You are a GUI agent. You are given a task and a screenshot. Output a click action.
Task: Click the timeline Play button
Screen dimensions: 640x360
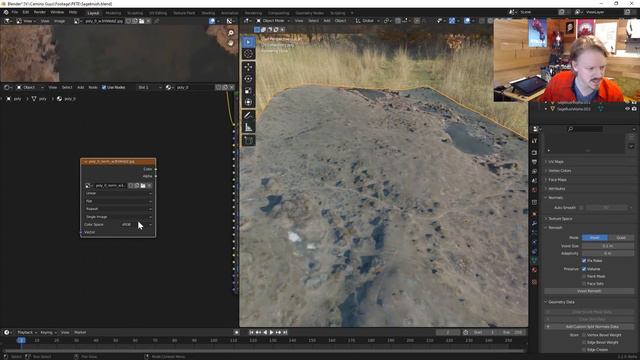pyautogui.click(x=271, y=332)
